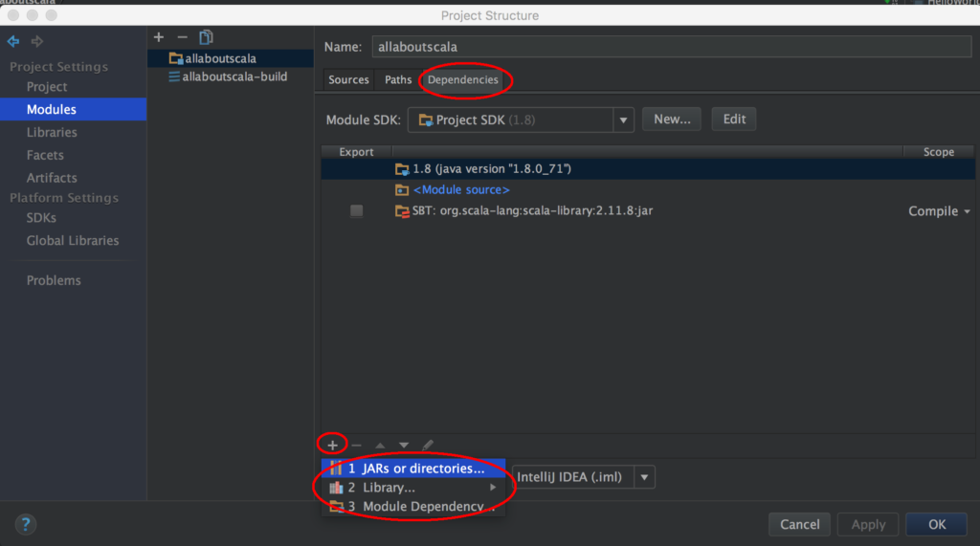
Task: Move dependency down with the down arrow
Action: [404, 445]
